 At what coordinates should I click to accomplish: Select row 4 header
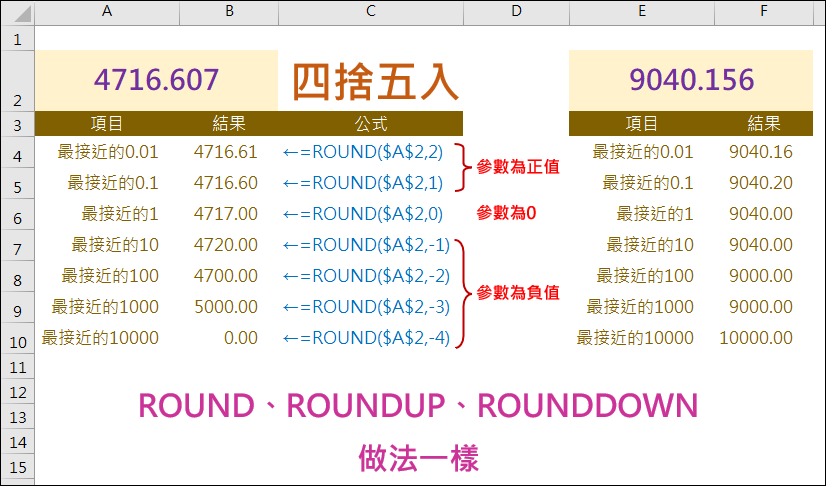(18, 153)
